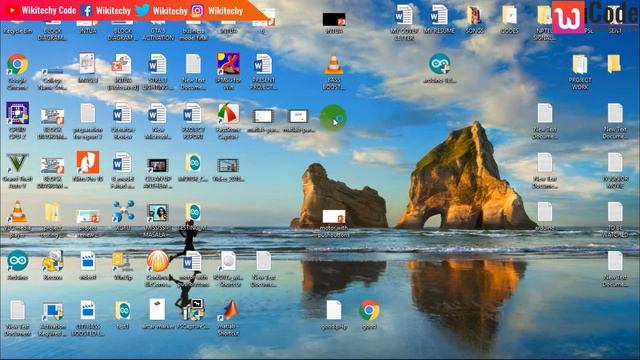Select the Arduino installer icon with shield

(440, 64)
